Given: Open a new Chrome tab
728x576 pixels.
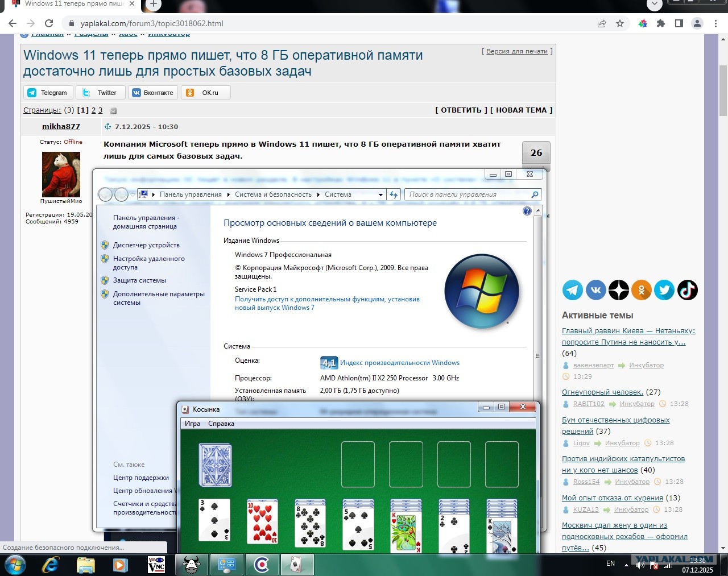Looking at the screenshot, I should tap(153, 4).
